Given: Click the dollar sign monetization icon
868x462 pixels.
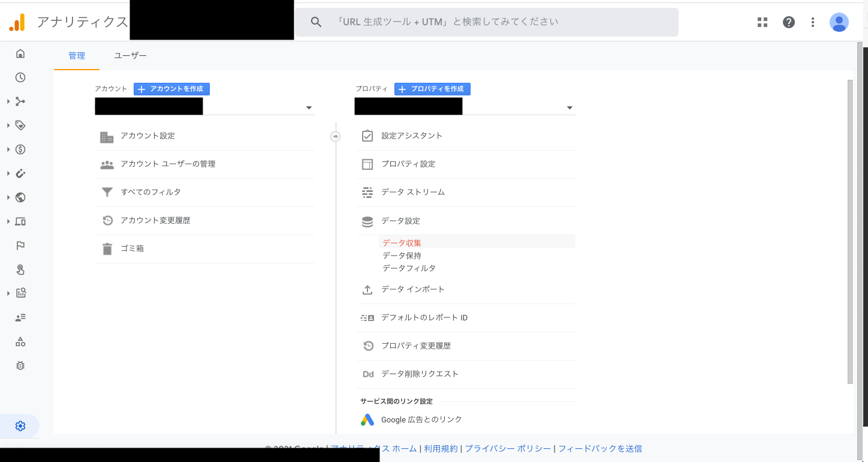Looking at the screenshot, I should tap(20, 149).
